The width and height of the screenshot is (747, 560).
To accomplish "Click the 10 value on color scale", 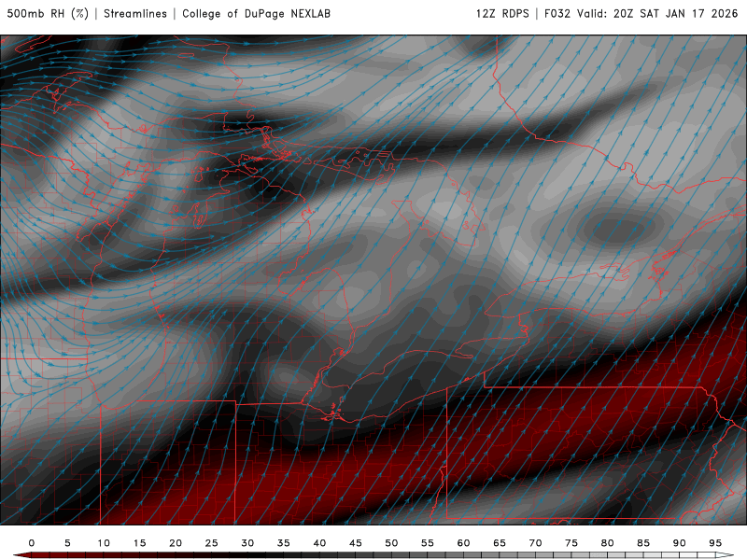I will [x=104, y=543].
